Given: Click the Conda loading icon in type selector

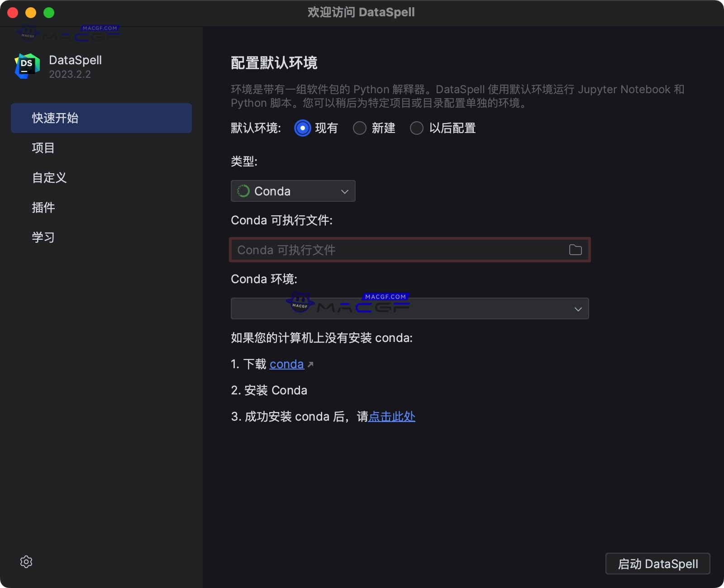Looking at the screenshot, I should tap(243, 191).
